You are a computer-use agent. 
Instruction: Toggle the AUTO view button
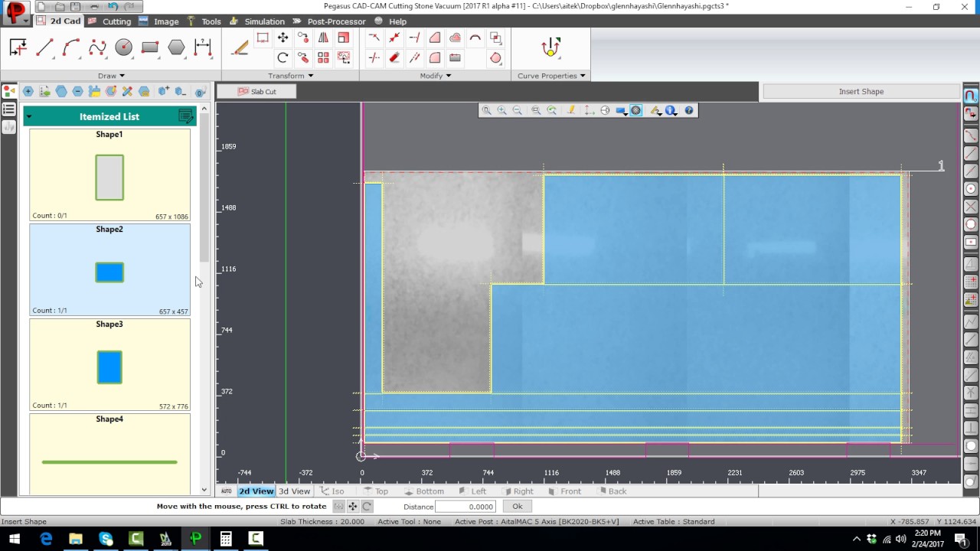[x=227, y=491]
